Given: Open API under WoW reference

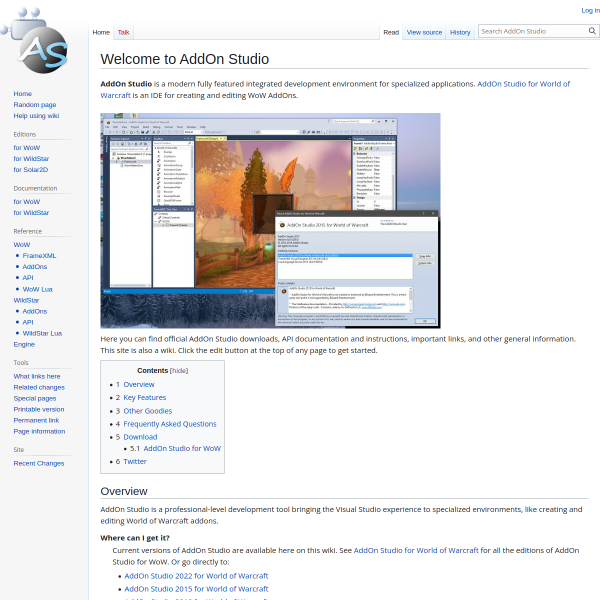Looking at the screenshot, I should click(28, 278).
